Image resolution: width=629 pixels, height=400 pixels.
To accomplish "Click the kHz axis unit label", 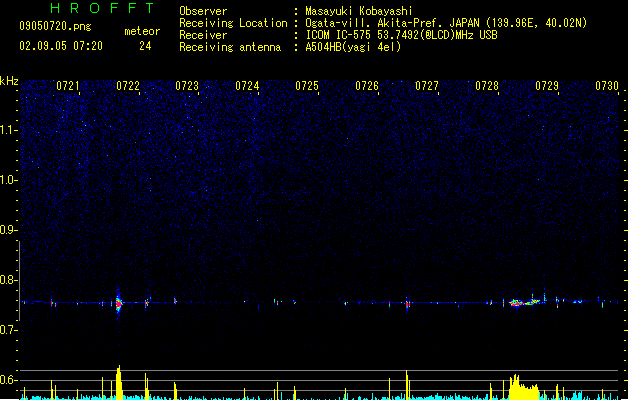I will point(9,81).
